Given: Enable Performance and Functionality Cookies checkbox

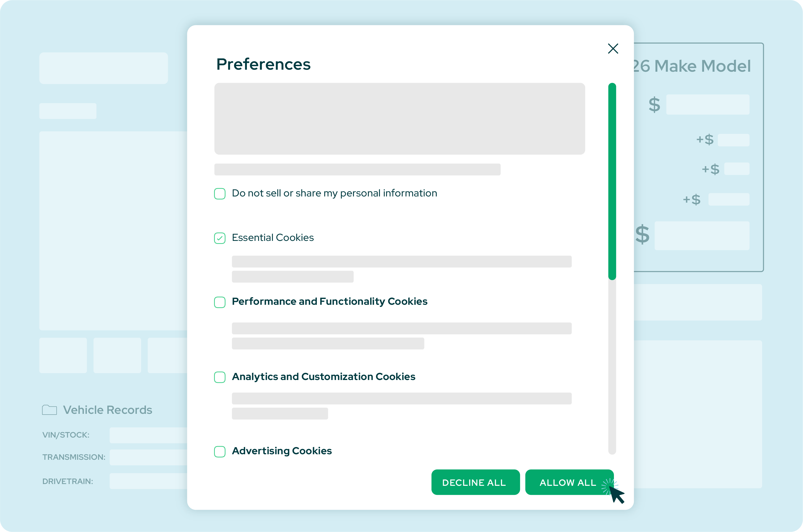Looking at the screenshot, I should (x=220, y=302).
